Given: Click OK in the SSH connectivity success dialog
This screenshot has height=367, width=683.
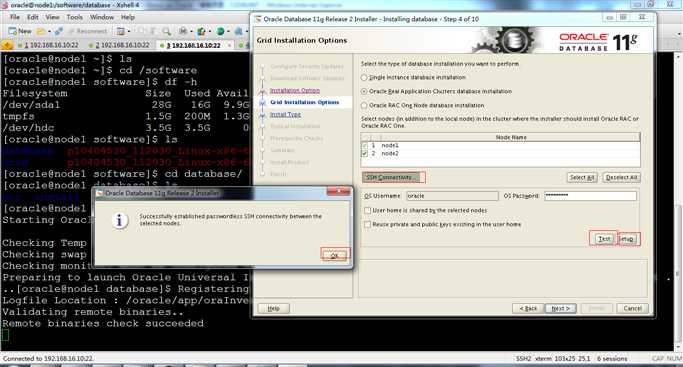Looking at the screenshot, I should (334, 255).
